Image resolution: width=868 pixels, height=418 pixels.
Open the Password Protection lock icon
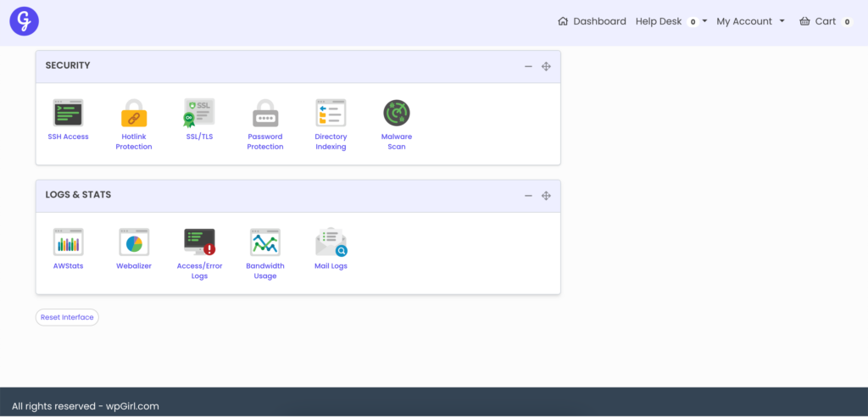pos(265,113)
